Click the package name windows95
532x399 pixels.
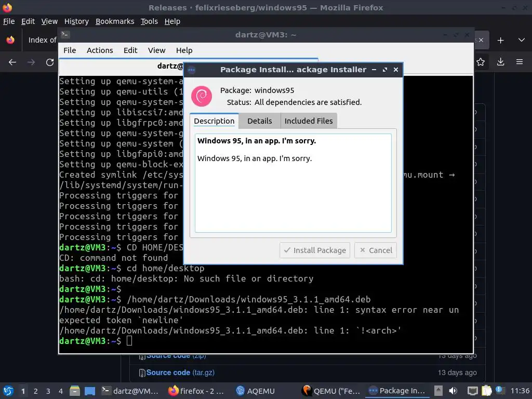pos(274,90)
